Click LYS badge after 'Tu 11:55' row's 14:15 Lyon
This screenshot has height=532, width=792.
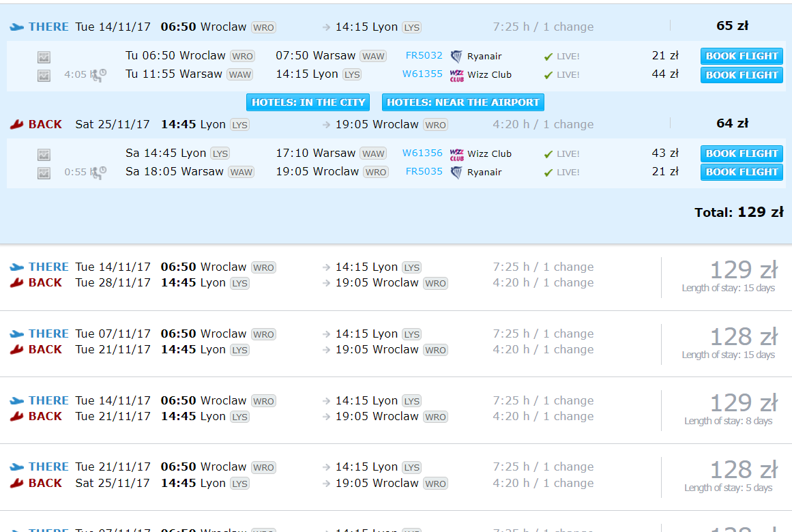[x=351, y=75]
